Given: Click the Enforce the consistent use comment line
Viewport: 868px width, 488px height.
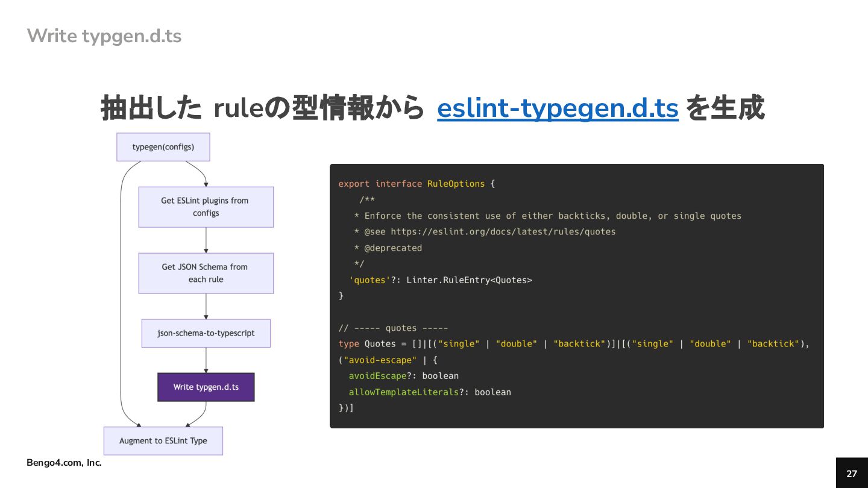Looking at the screenshot, I should 548,216.
